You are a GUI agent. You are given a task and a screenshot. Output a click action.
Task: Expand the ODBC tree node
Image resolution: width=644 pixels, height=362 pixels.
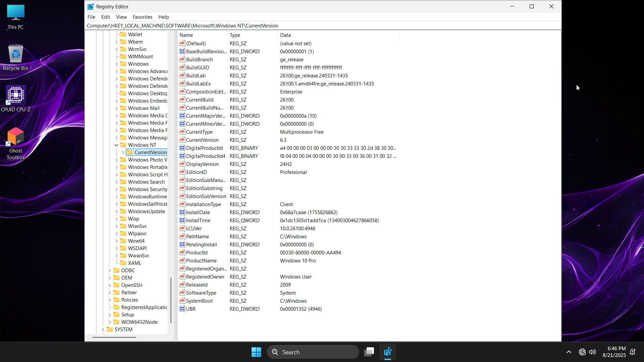click(x=110, y=270)
